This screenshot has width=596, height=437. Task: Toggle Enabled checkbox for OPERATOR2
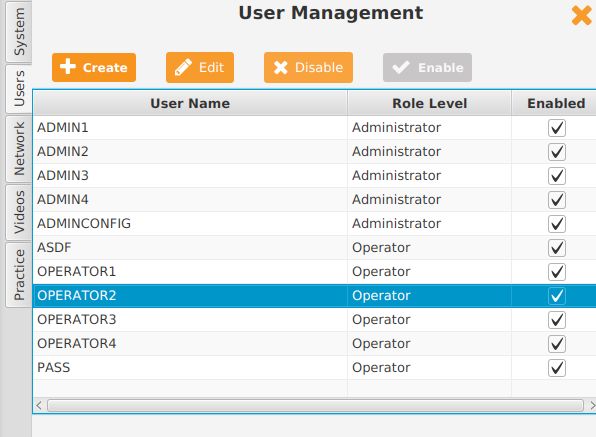pyautogui.click(x=557, y=296)
